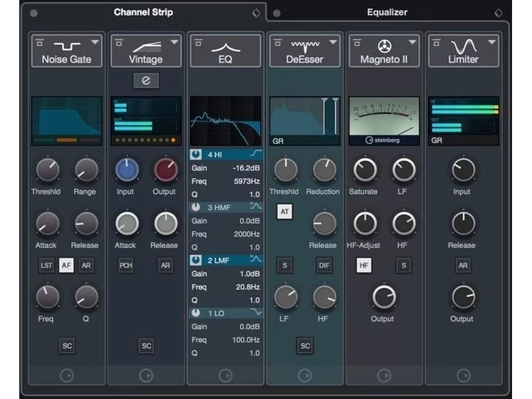Click the Noise Gate Threshld knob

pos(47,170)
